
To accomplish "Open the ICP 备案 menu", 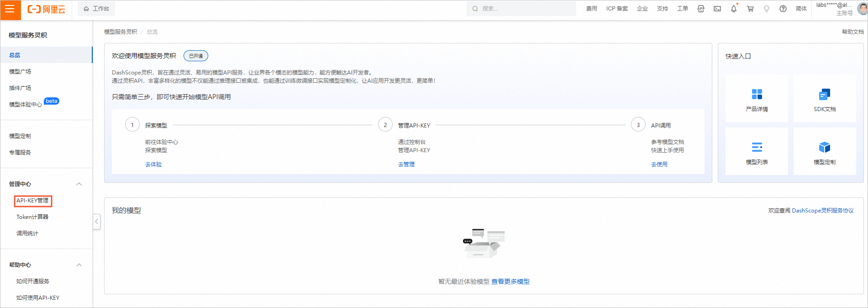I will tap(617, 9).
